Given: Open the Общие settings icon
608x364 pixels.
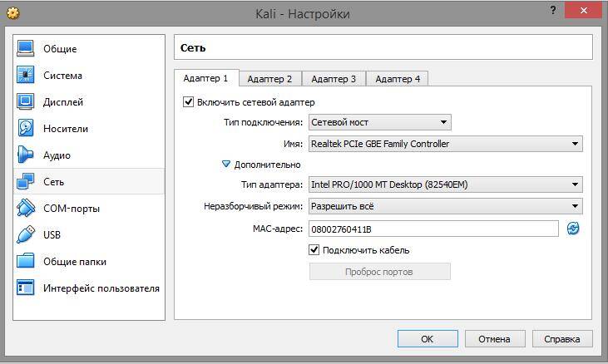Looking at the screenshot, I should (x=25, y=48).
